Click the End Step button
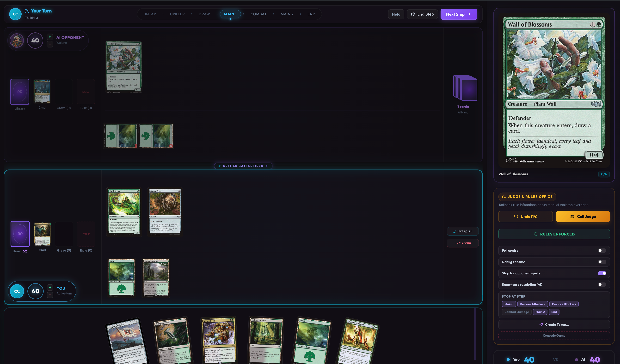 point(422,14)
